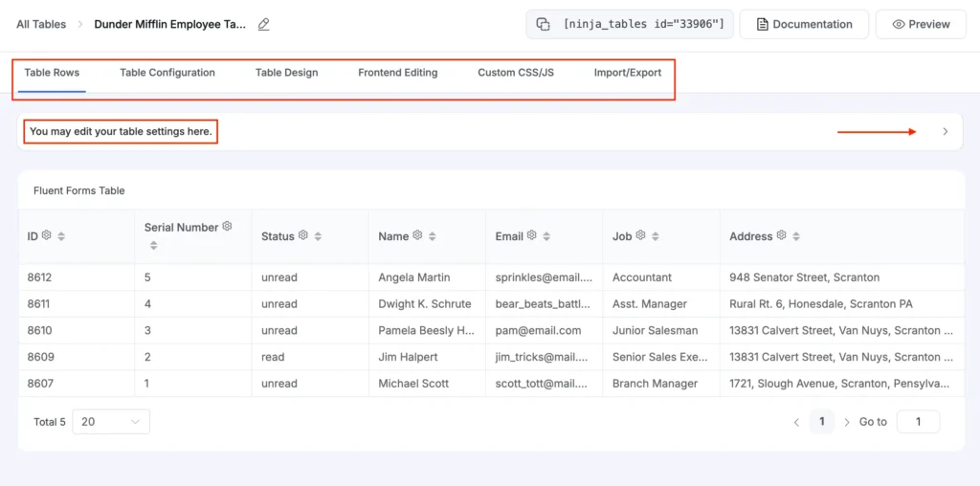Switch to the Table Configuration tab
Viewport: 980px width, 486px height.
[167, 73]
